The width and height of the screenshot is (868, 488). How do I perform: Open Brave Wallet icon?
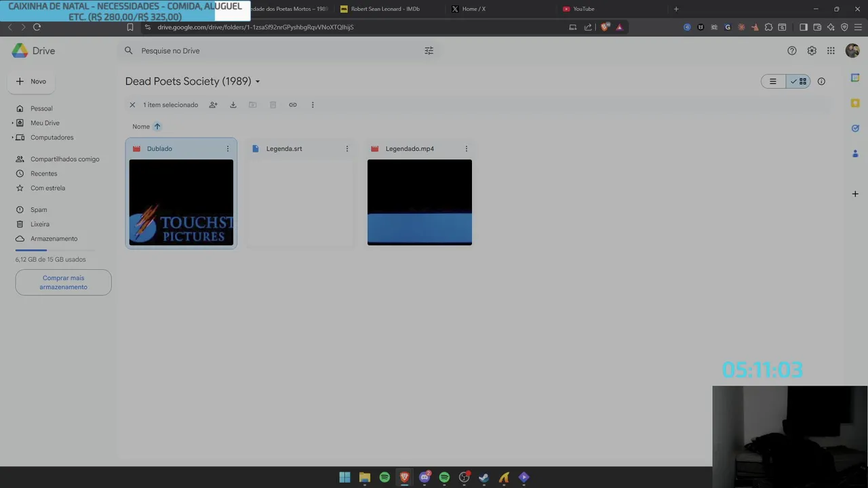pyautogui.click(x=817, y=27)
